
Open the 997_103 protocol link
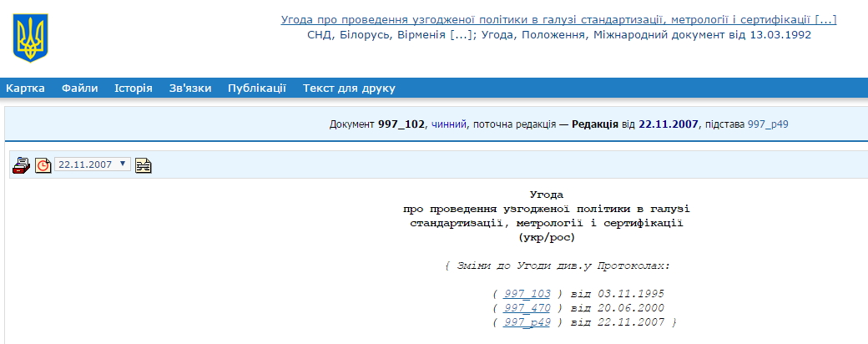tap(527, 294)
